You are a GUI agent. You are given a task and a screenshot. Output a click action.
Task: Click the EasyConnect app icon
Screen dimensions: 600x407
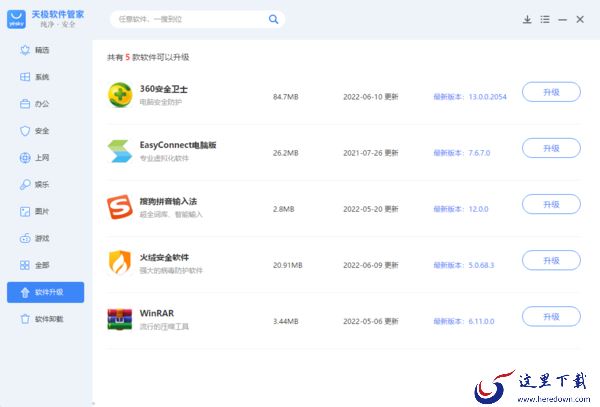point(120,151)
